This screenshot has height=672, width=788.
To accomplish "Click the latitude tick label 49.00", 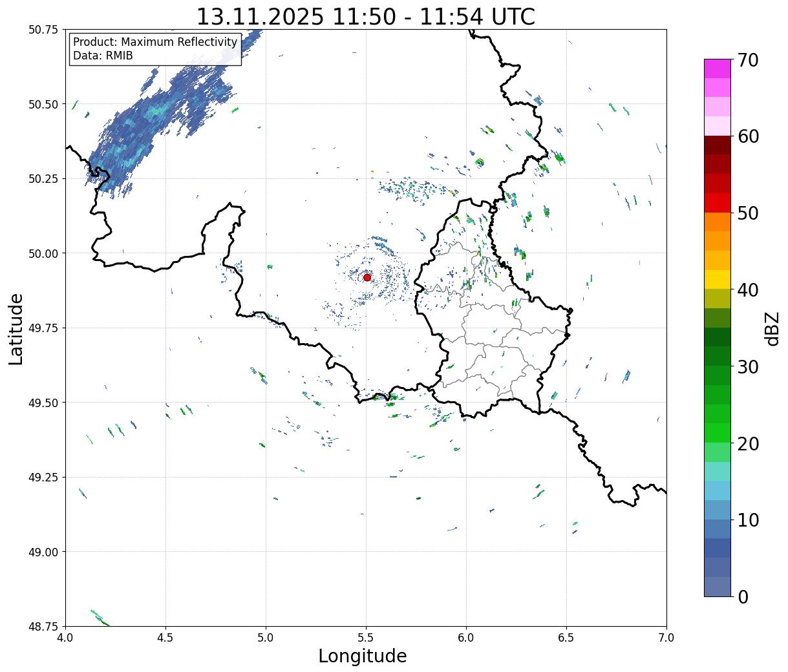I will tap(43, 552).
